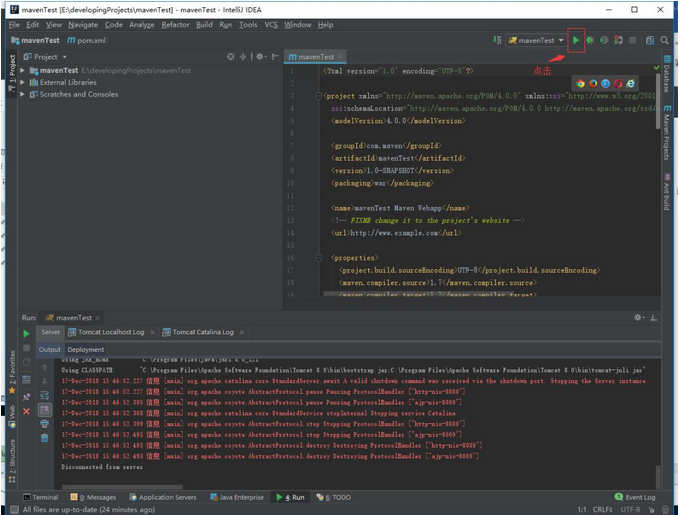Open the VCS menu

click(x=271, y=25)
